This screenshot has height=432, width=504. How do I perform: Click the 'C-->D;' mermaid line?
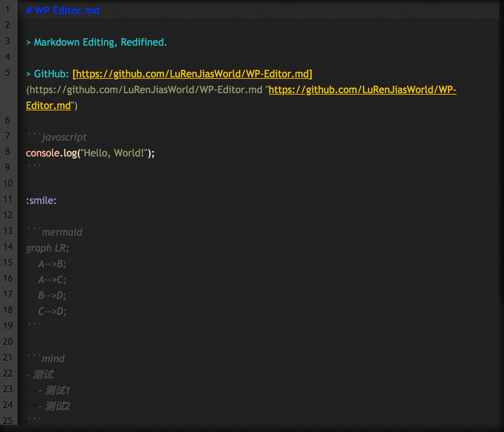[53, 311]
